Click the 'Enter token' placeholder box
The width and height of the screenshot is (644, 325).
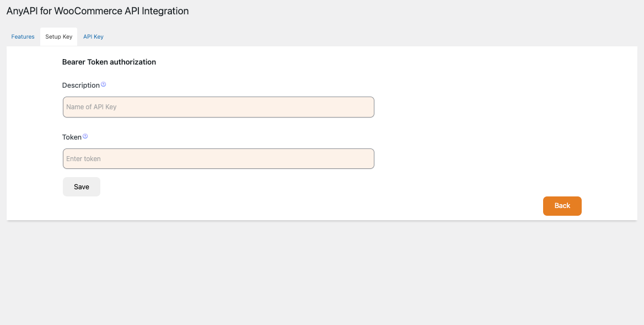(x=218, y=159)
